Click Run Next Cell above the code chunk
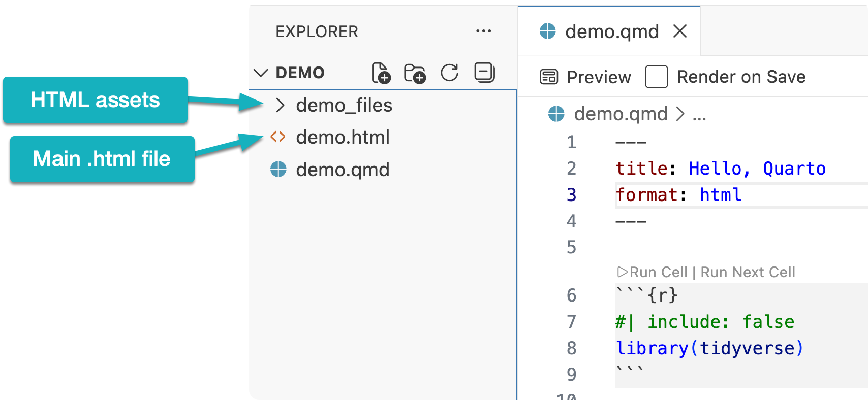The width and height of the screenshot is (868, 400). (x=748, y=272)
